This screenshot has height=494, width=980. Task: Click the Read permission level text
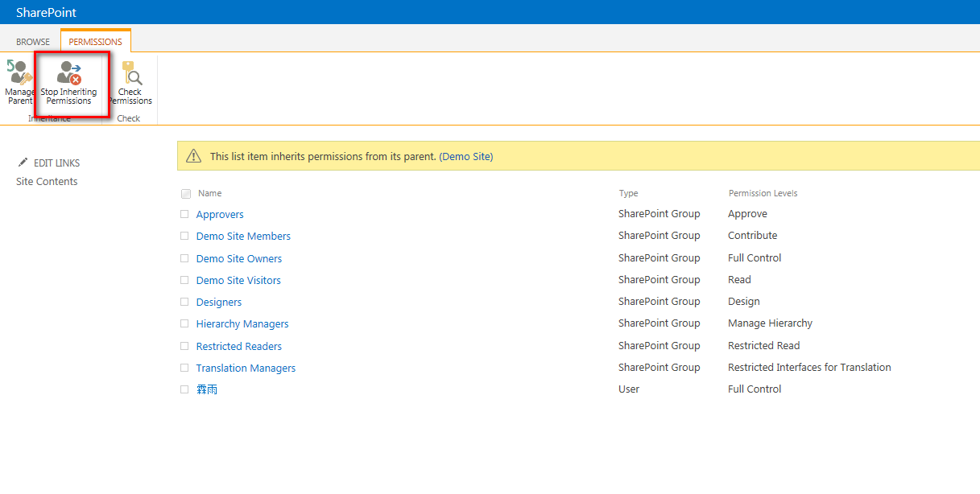[x=739, y=279]
